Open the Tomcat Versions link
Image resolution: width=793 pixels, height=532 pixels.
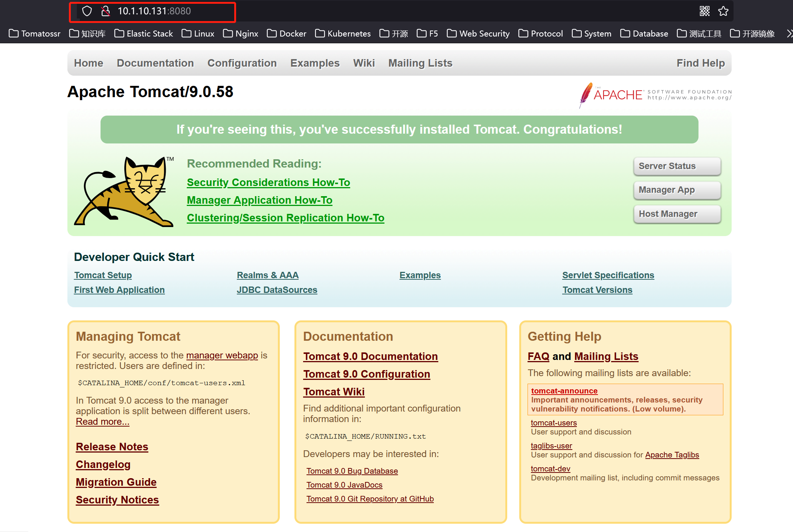click(597, 290)
